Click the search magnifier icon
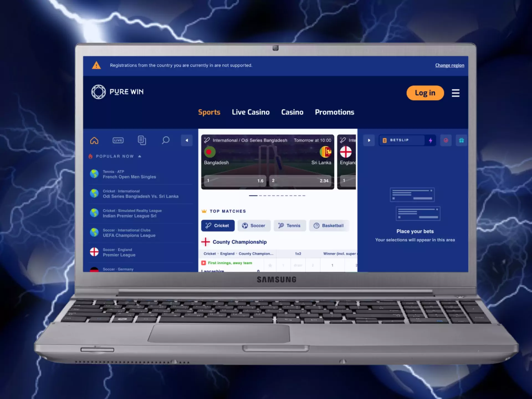The image size is (532, 399). 165,140
